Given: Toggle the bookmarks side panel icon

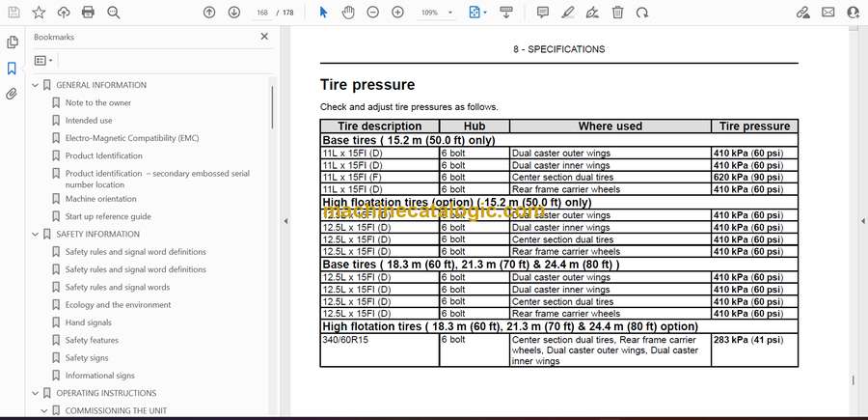Looking at the screenshot, I should click(x=13, y=69).
